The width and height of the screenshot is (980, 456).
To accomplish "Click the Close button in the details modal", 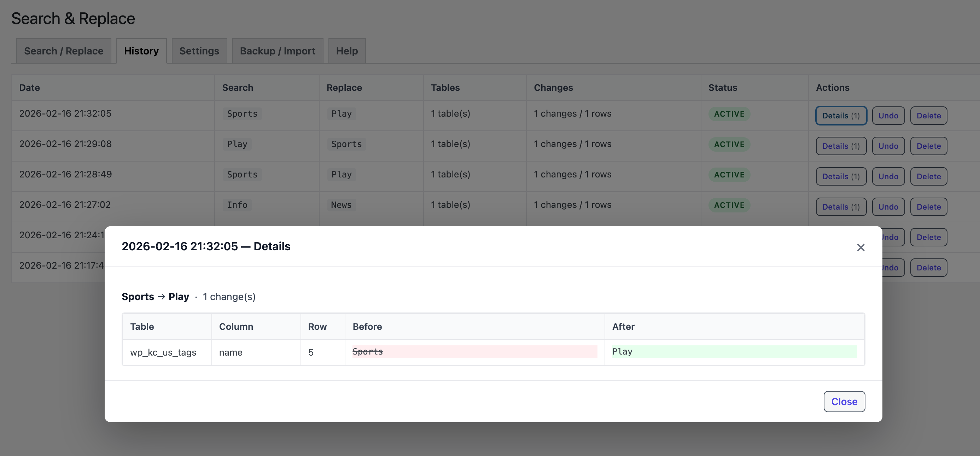I will [844, 401].
